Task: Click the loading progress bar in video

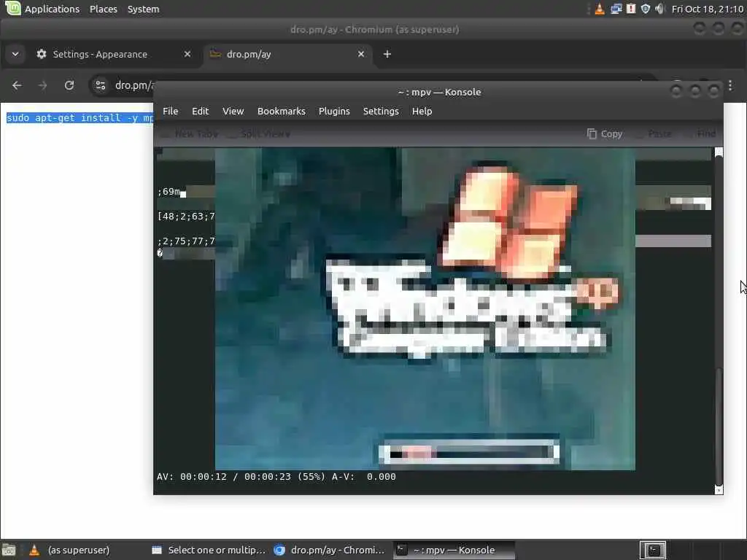Action: 469,453
